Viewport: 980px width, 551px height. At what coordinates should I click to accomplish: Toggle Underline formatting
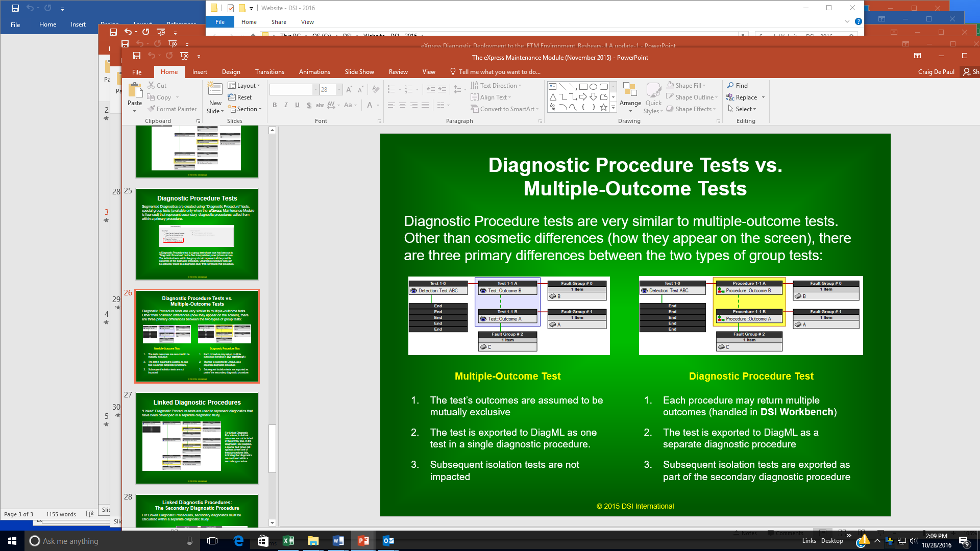coord(297,105)
